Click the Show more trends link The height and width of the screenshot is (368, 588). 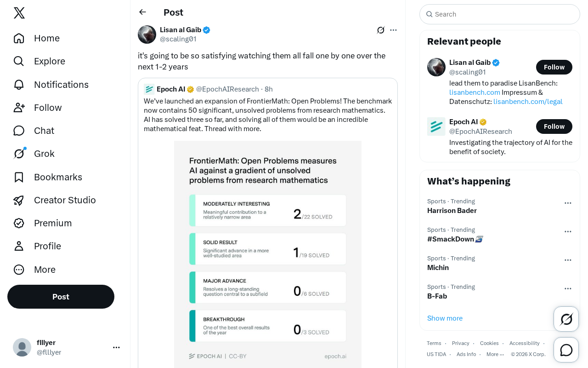click(x=445, y=318)
